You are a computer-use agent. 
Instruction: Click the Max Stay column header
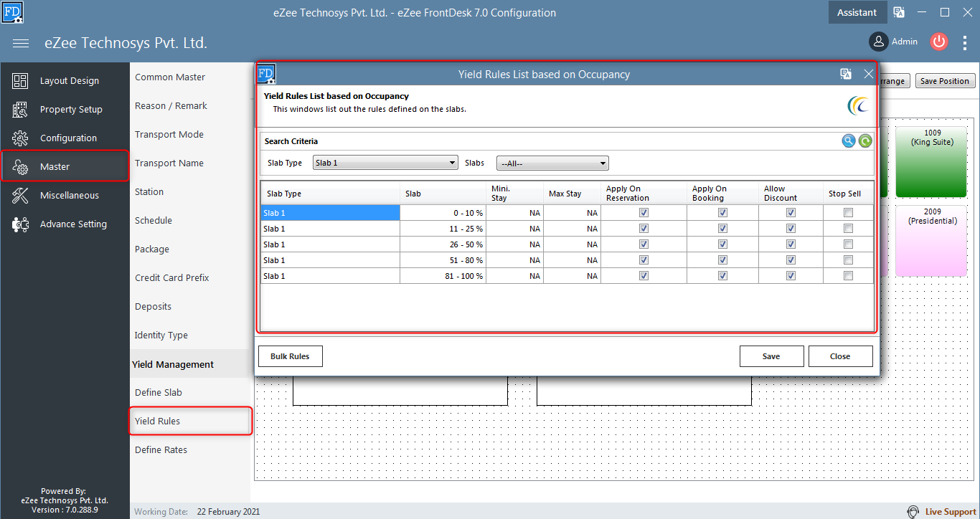pyautogui.click(x=572, y=194)
